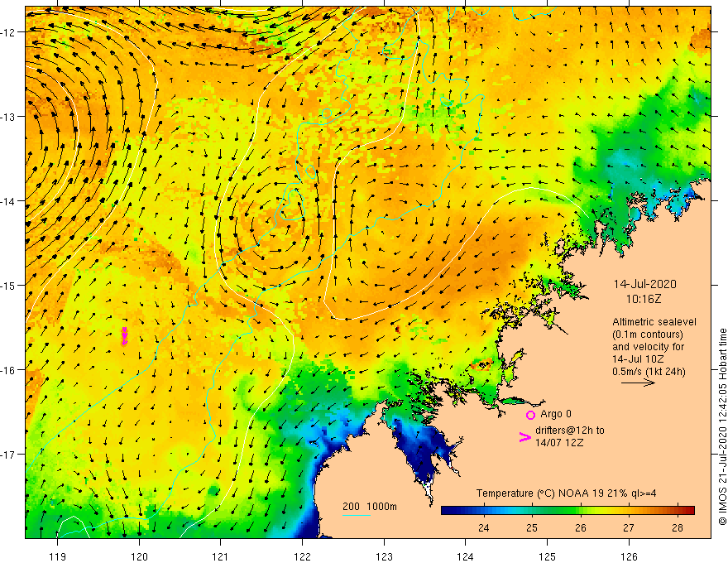728x563 pixels.
Task: Click the longitude label 125
Action: [548, 556]
